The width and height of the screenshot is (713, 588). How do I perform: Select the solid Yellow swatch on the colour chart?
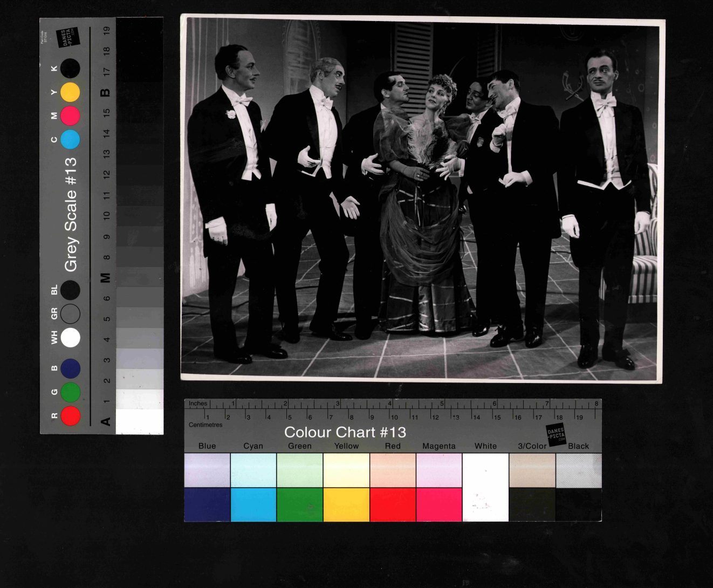[x=346, y=504]
